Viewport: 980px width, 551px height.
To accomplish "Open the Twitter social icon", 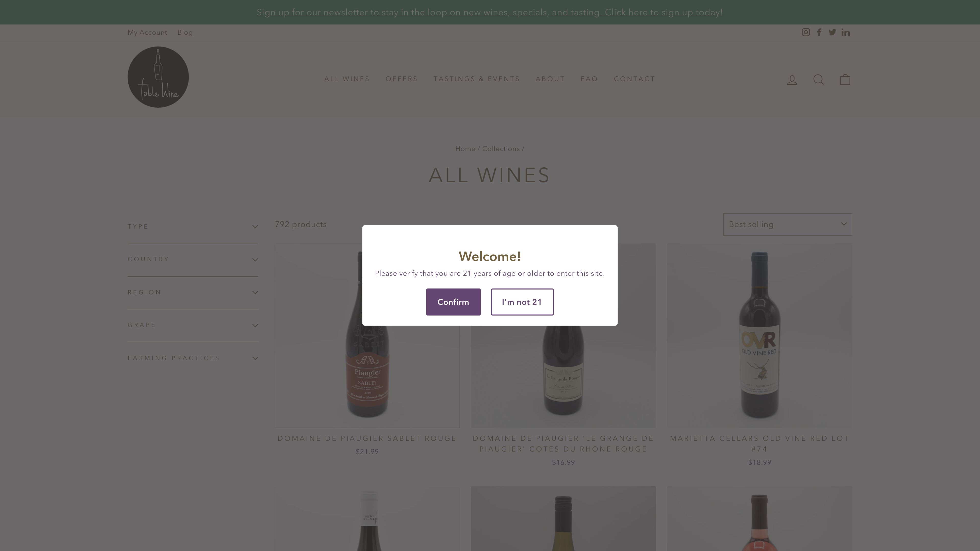I will click(832, 32).
